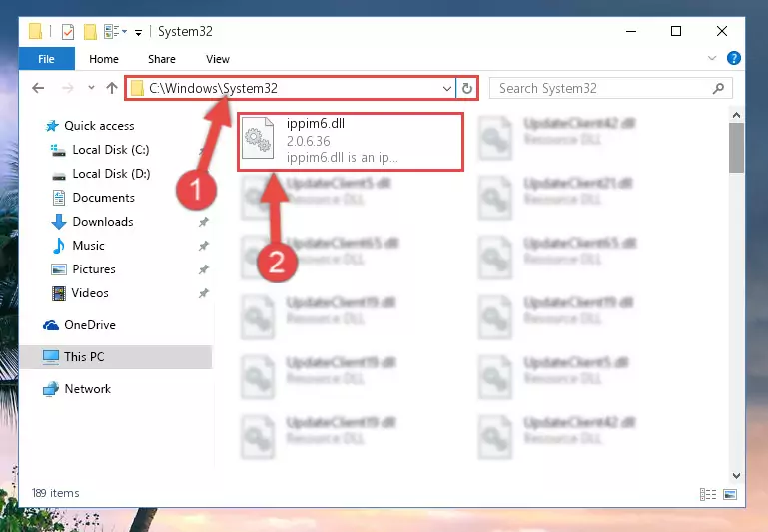768x532 pixels.
Task: Open the blue Help question mark
Action: pos(733,58)
